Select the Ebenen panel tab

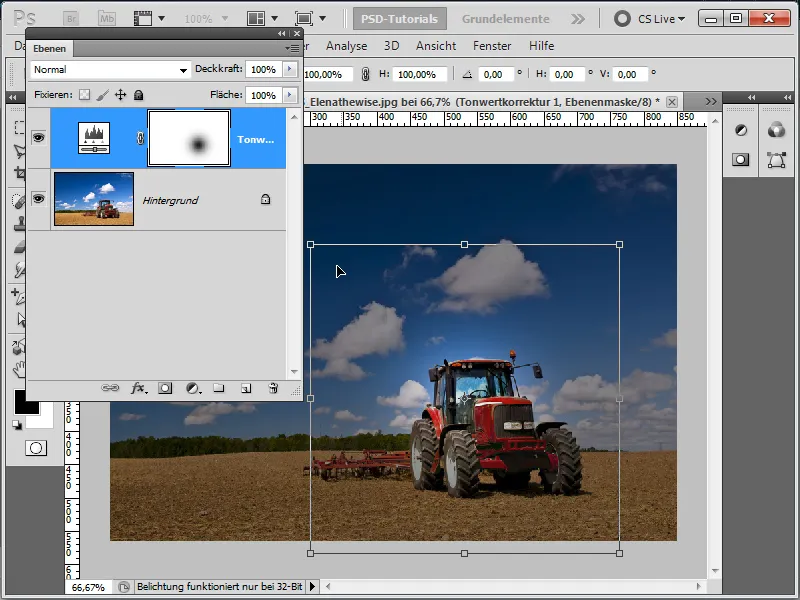tap(49, 48)
